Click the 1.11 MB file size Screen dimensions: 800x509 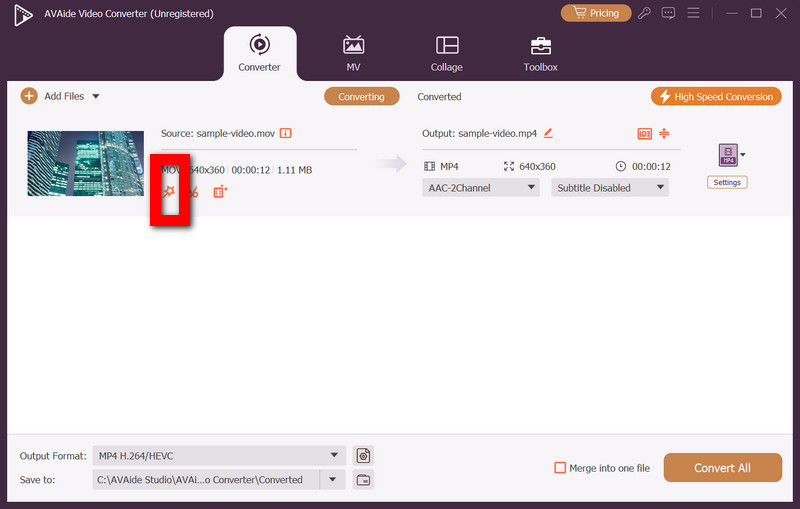pyautogui.click(x=294, y=170)
